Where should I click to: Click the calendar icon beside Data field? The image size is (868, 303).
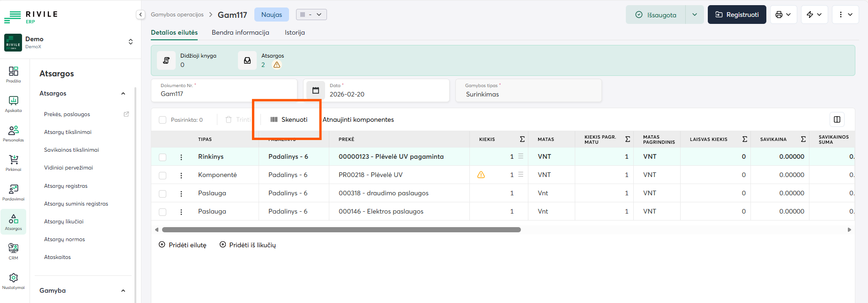click(x=316, y=90)
